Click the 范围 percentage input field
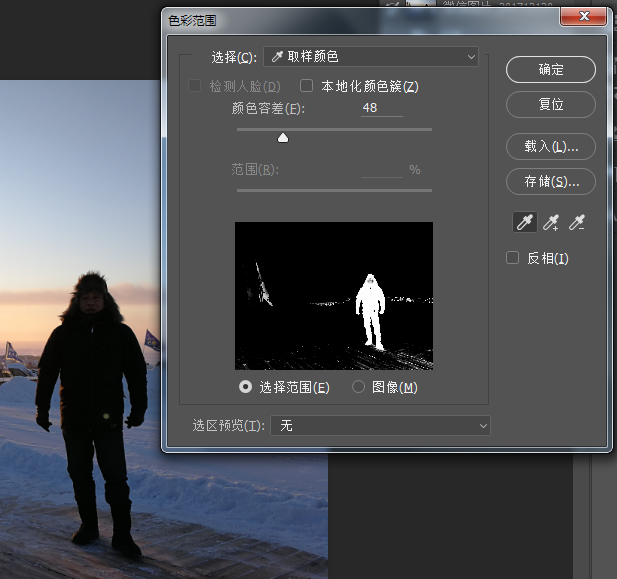This screenshot has height=579, width=617. point(381,170)
